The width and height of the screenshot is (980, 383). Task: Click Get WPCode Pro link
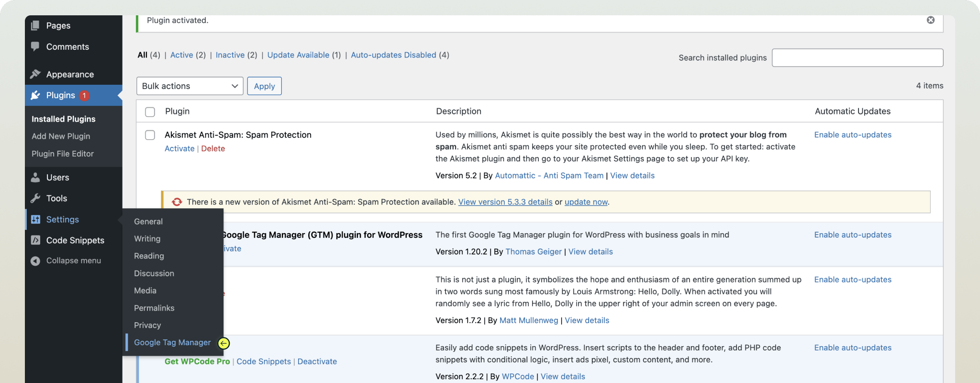pos(197,361)
